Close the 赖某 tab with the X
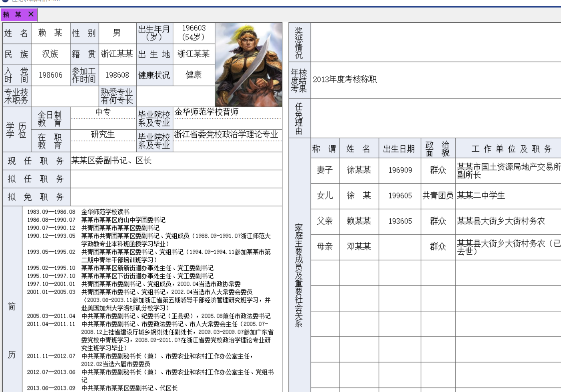This screenshot has height=392, width=561. click(x=31, y=14)
